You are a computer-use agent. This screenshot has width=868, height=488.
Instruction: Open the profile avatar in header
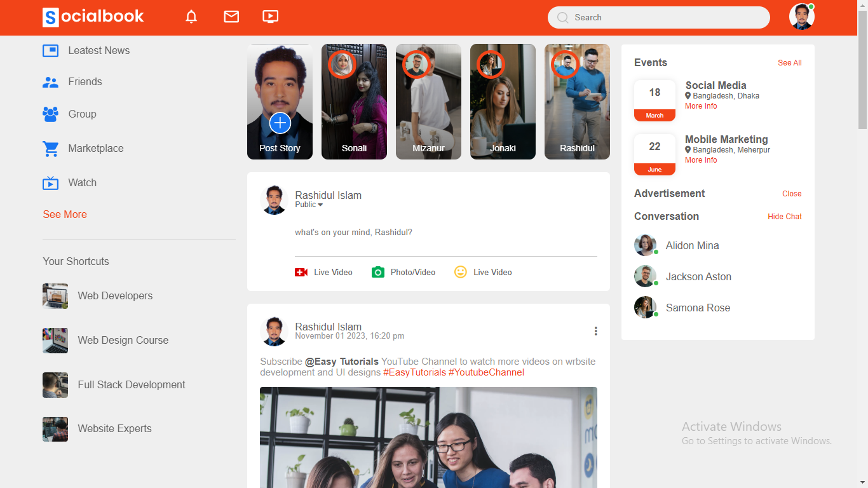coord(802,17)
